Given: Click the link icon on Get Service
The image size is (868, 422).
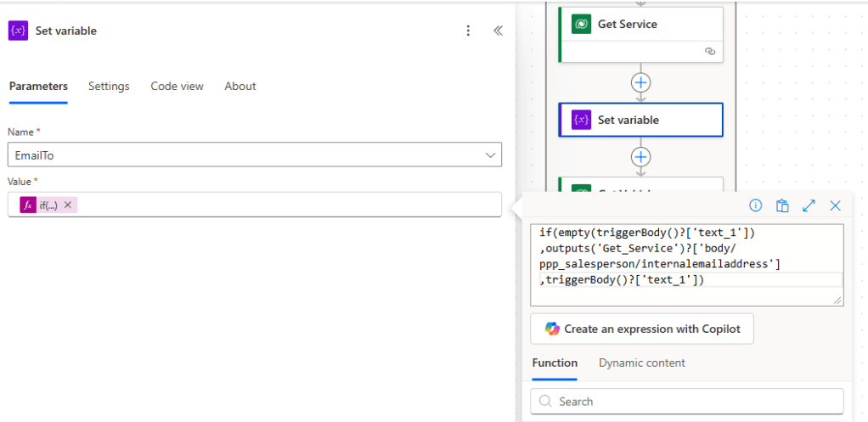Looking at the screenshot, I should click(710, 52).
